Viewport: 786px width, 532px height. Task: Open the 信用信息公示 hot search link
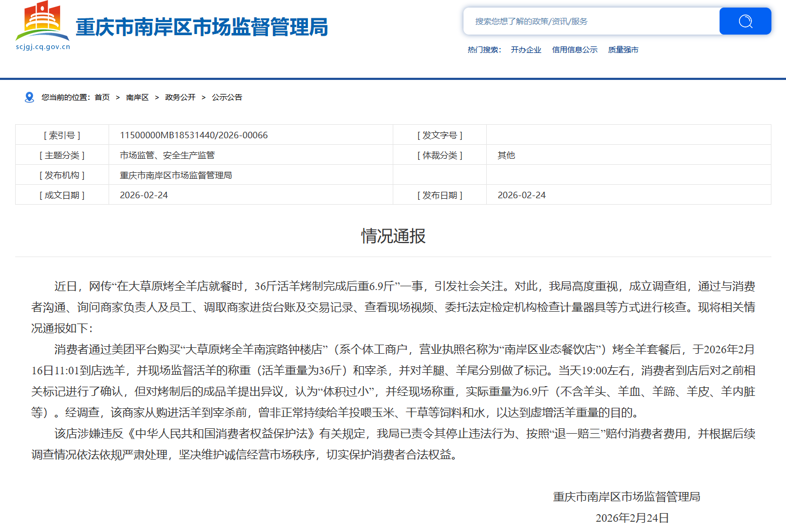[574, 50]
